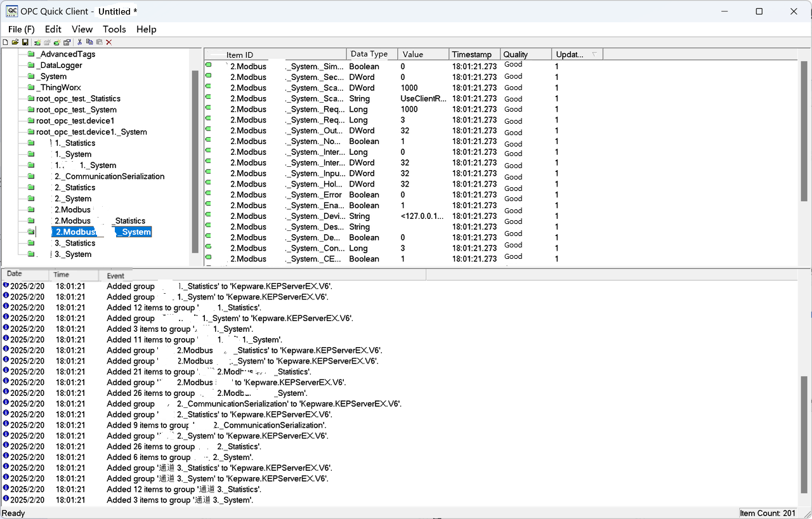812x519 pixels.
Task: Click the New Item toolbar icon
Action: [x=57, y=42]
